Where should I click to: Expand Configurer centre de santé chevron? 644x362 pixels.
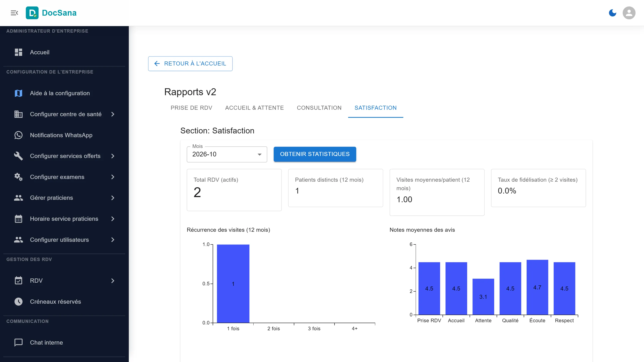[x=113, y=114]
